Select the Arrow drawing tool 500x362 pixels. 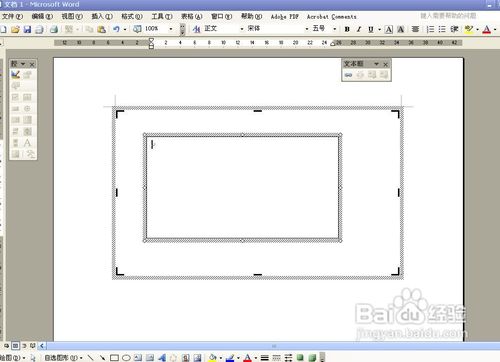click(102, 358)
